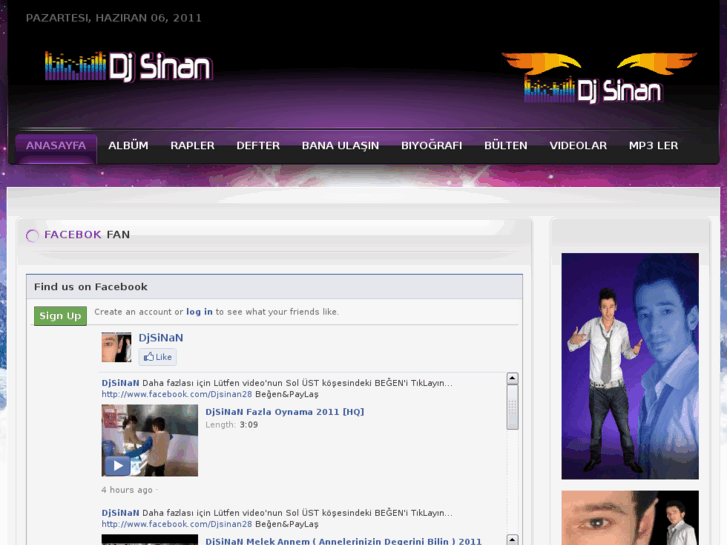
Task: Select the BÜLTEN menu item
Action: tap(506, 146)
